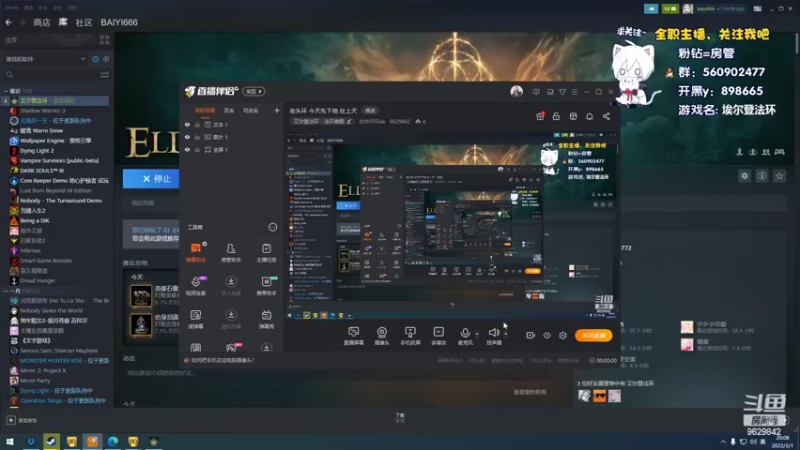800x450 pixels.
Task: Toggle visibility of 图片 1 source
Action: click(187, 137)
